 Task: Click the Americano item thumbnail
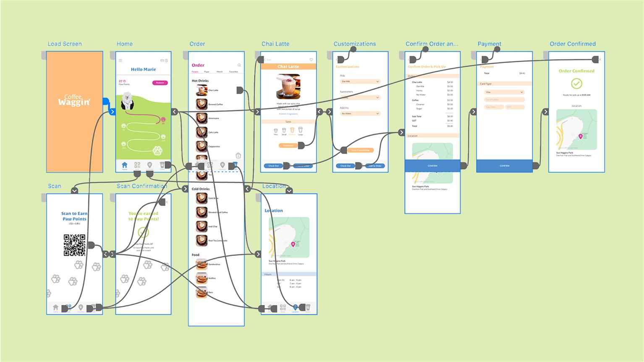[x=202, y=118]
